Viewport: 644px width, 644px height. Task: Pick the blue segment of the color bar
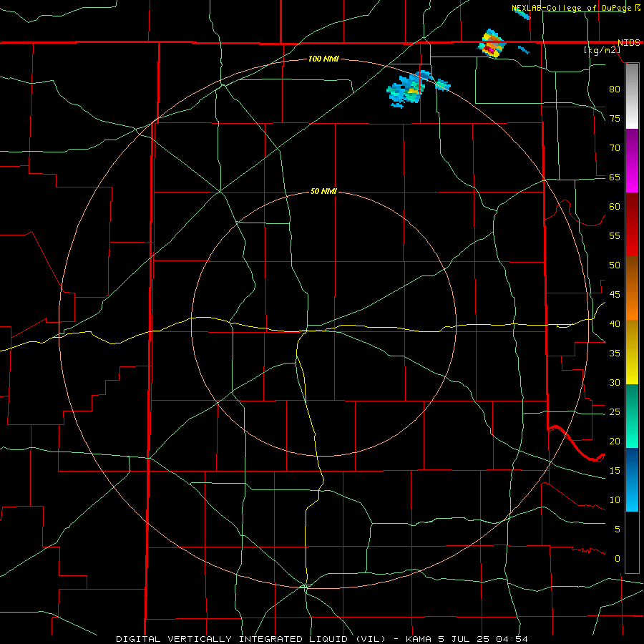[632, 479]
